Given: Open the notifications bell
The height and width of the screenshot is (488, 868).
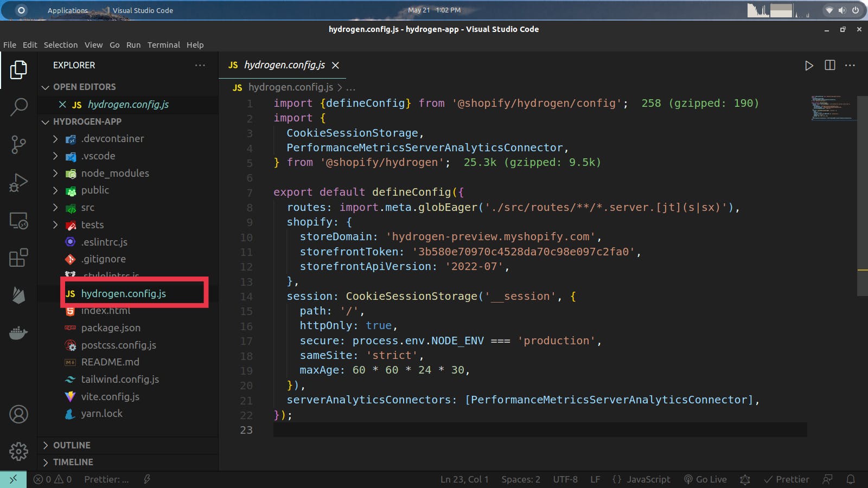Looking at the screenshot, I should pos(851,479).
